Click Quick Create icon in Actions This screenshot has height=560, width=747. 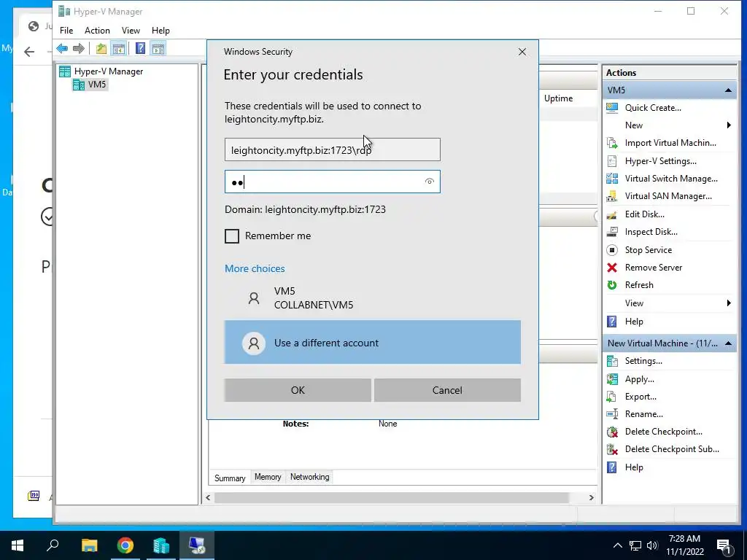pyautogui.click(x=612, y=108)
